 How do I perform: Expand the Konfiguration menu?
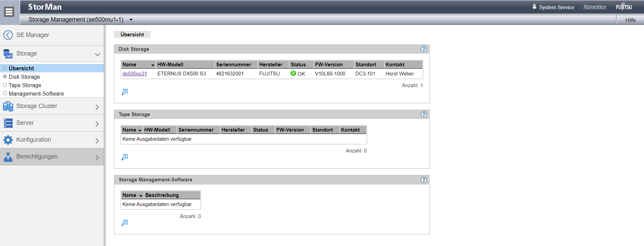click(97, 141)
